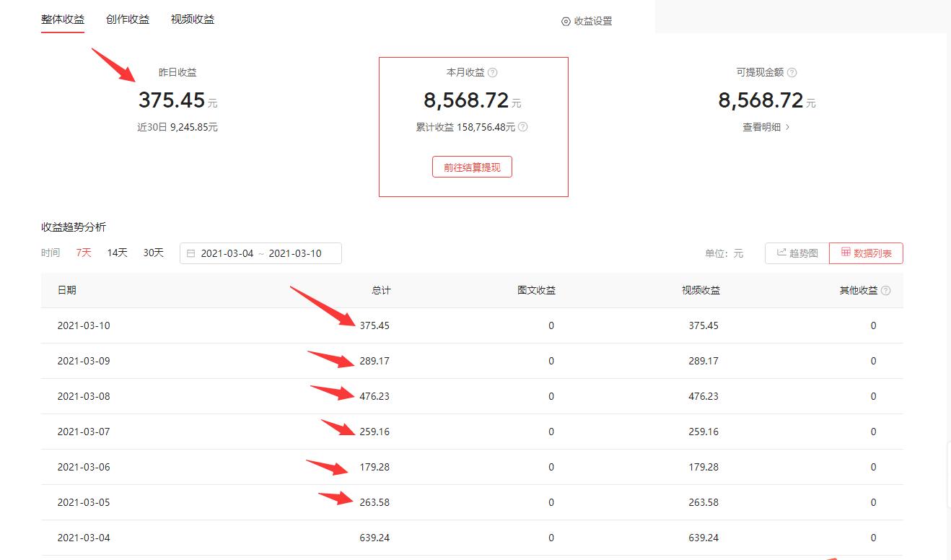Click calendar icon in the date range field
The width and height of the screenshot is (951, 560).
[x=191, y=253]
